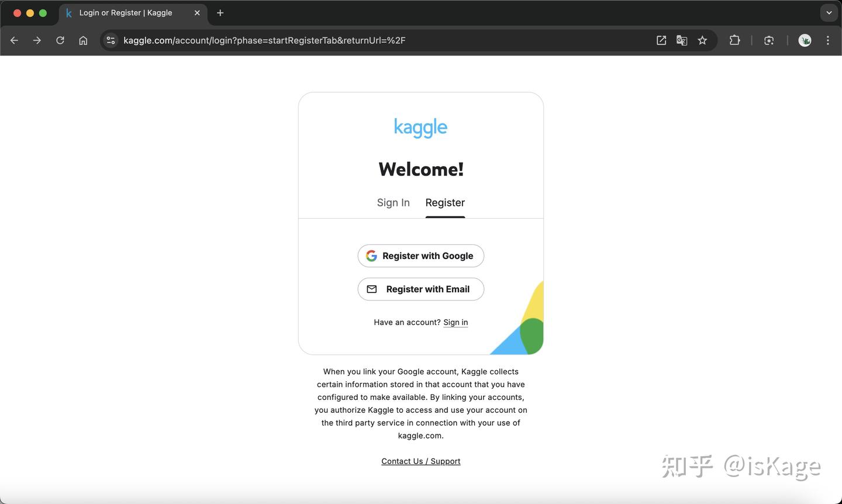The height and width of the screenshot is (504, 842).
Task: Switch to the Sign In tab
Action: (x=393, y=202)
